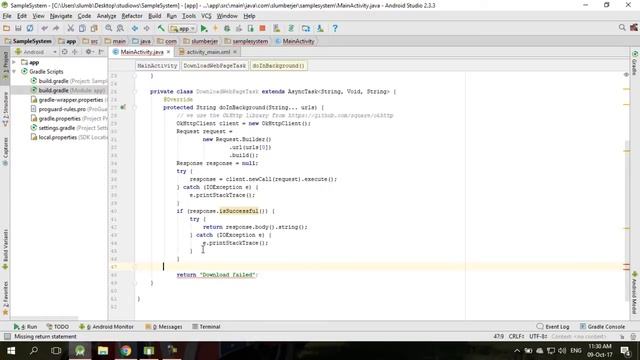Open the Event Log panel
Image resolution: width=640 pixels, height=360 pixels.
(553, 327)
